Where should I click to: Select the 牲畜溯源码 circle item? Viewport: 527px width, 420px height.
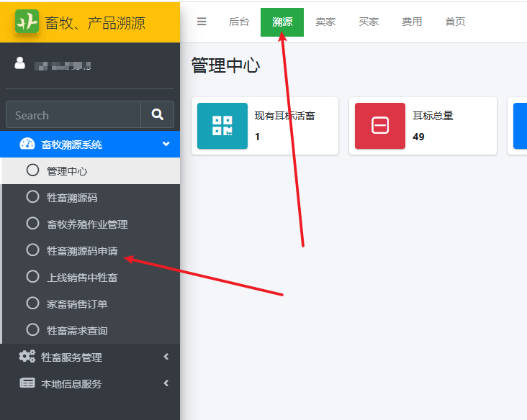(32, 197)
